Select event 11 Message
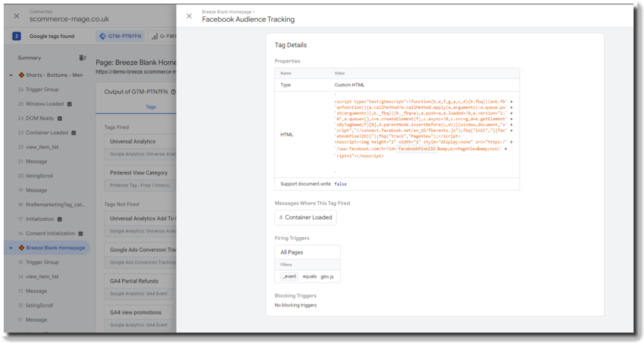 tap(33, 320)
